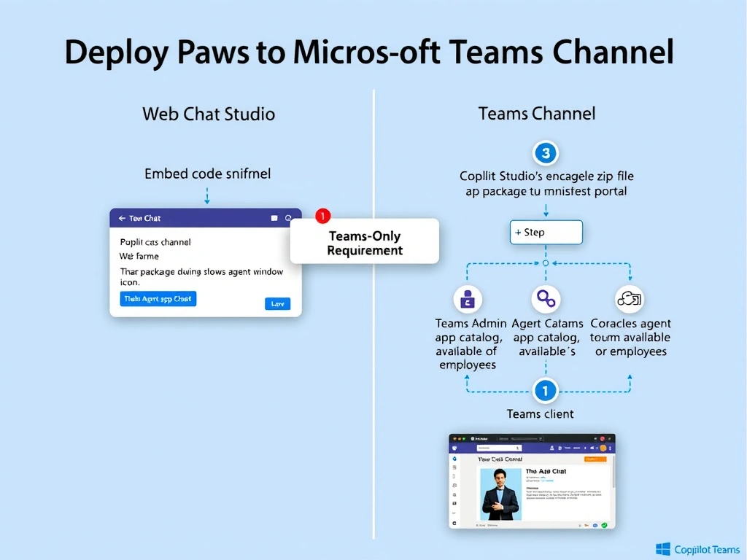The image size is (747, 560).
Task: Click the white logo on Teams purple bar
Action: coord(454,448)
